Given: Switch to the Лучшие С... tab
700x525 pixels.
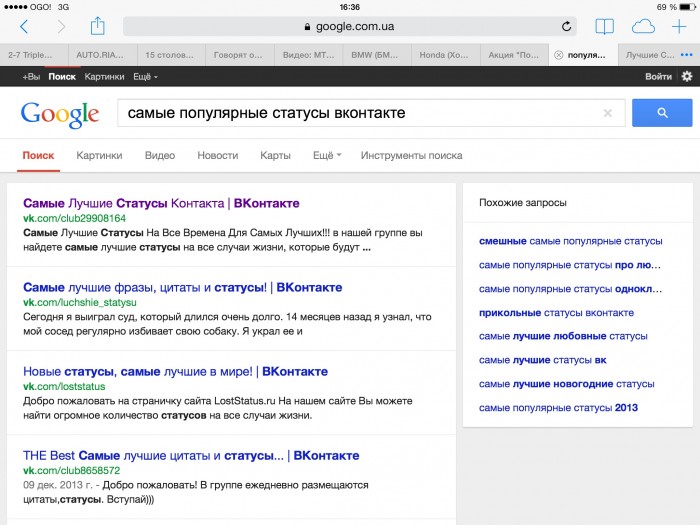Looking at the screenshot, I should (650, 55).
